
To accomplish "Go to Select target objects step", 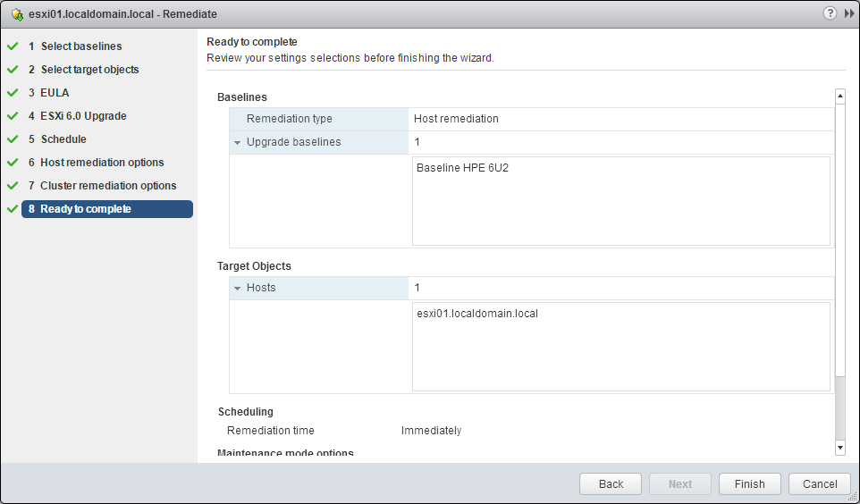I will [x=89, y=70].
